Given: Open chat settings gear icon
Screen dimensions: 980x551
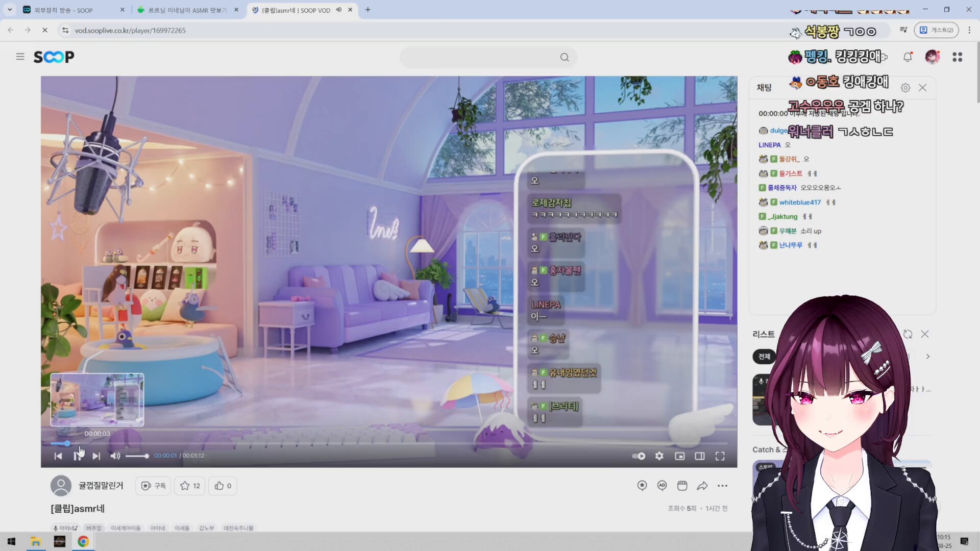Looking at the screenshot, I should click(905, 88).
